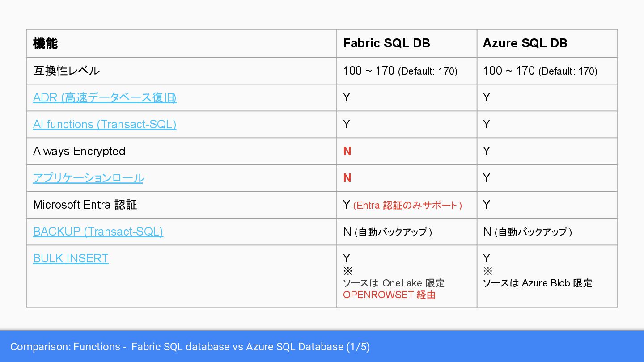Click the red N in アプリケーションロール row
This screenshot has width=644, height=362.
tap(347, 178)
